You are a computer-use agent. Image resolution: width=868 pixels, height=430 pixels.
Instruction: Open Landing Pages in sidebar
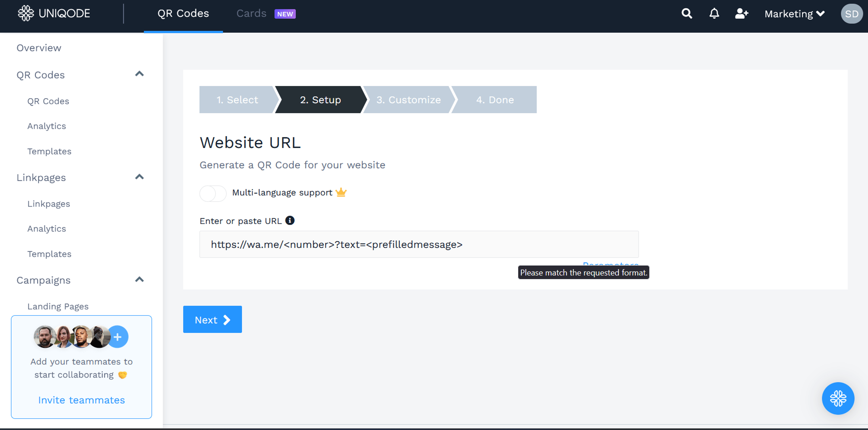click(x=58, y=306)
